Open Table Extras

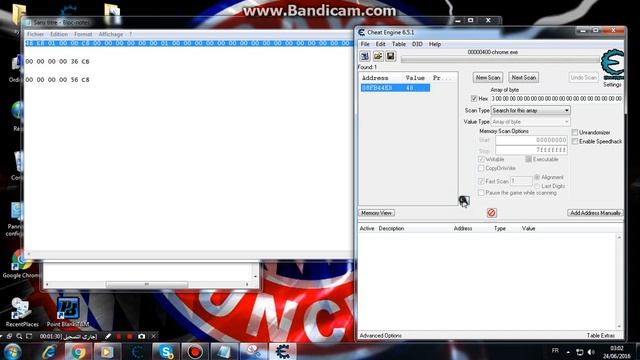click(x=600, y=336)
